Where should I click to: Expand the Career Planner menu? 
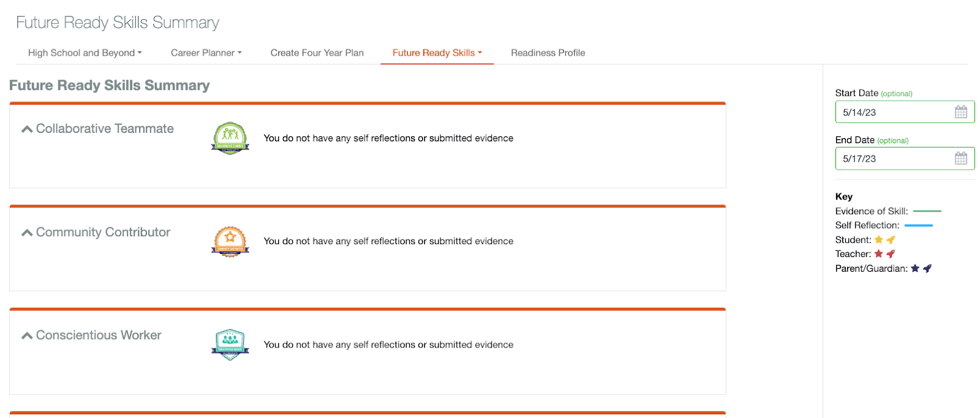pos(206,53)
